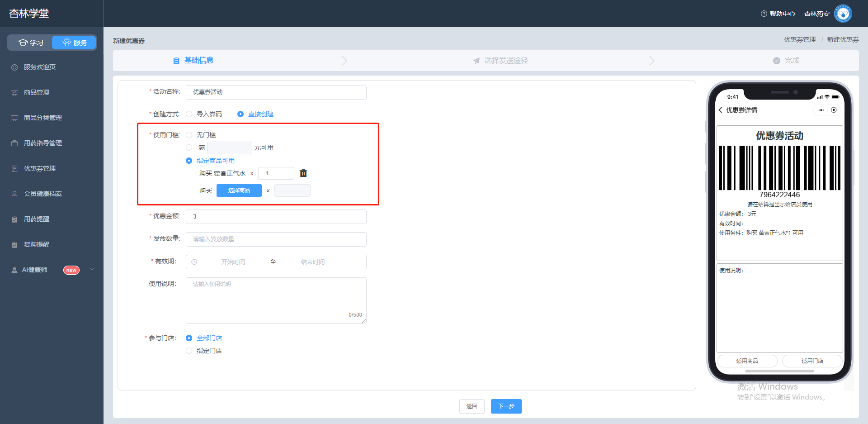Click the 用药提醒 sidebar icon

[x=14, y=219]
